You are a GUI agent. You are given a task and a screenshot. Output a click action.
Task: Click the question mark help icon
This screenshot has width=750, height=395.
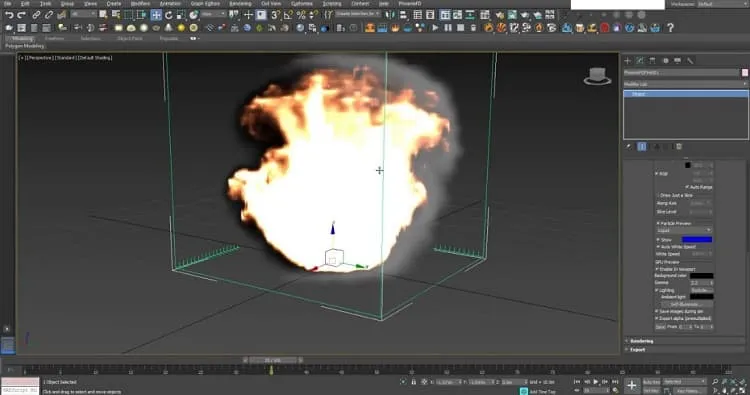coord(671,28)
